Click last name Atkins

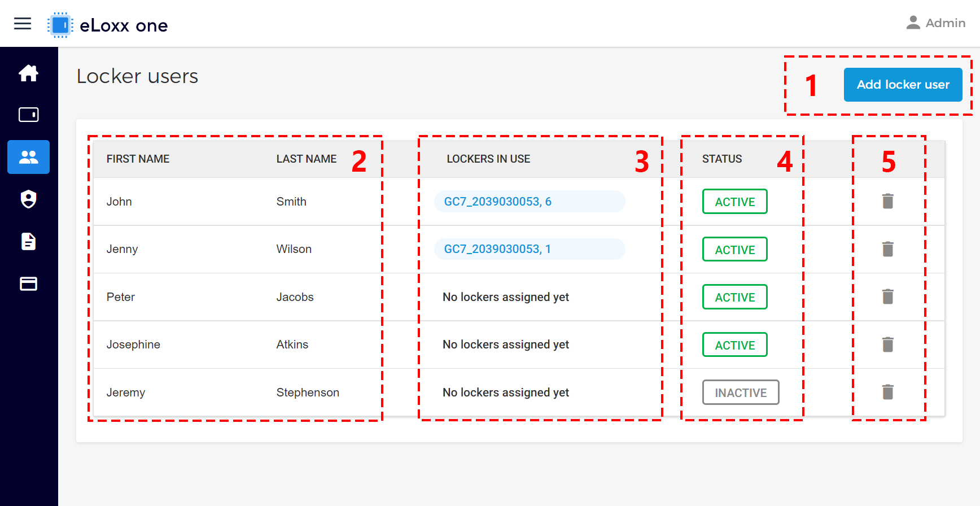coord(292,344)
